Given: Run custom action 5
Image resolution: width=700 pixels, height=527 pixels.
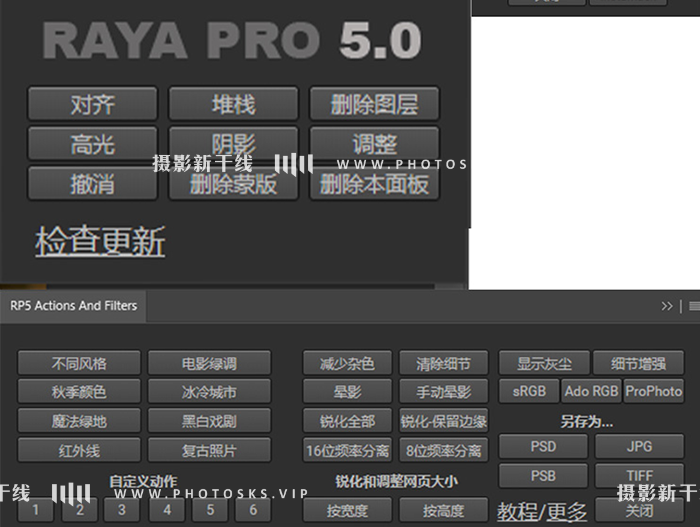Looking at the screenshot, I should [x=210, y=510].
